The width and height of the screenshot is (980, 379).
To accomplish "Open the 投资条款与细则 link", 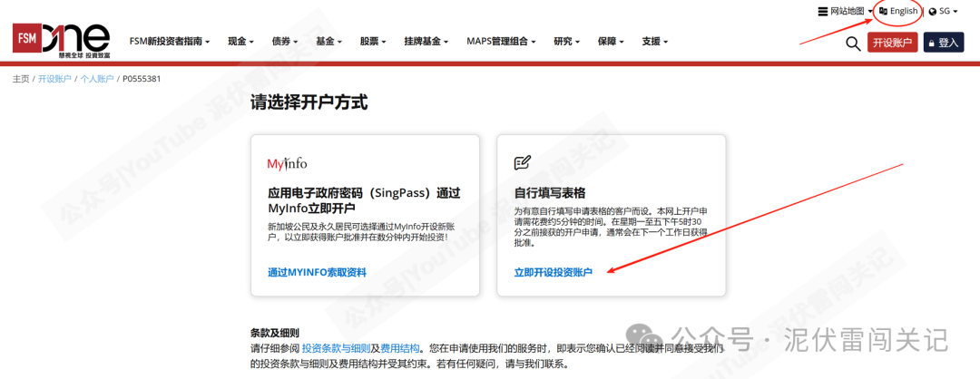I will pos(337,348).
